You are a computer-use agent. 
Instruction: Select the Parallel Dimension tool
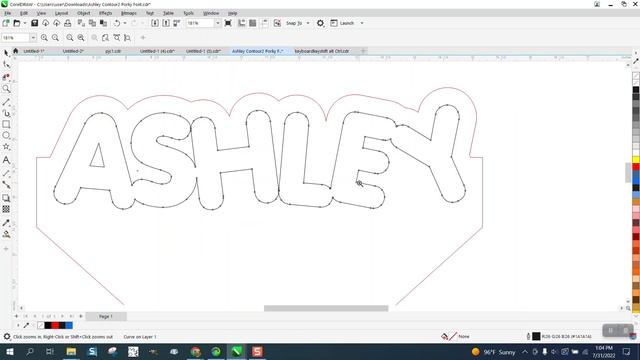click(x=6, y=173)
